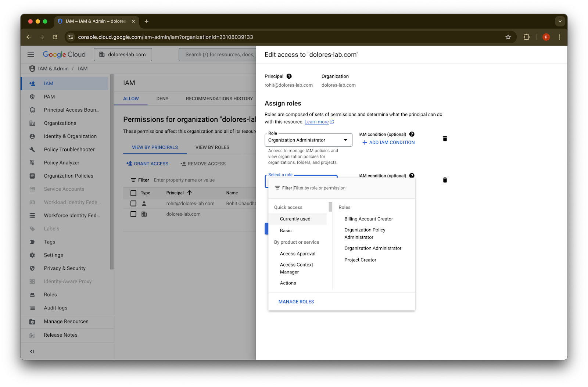The width and height of the screenshot is (588, 387).
Task: Click the Organizations sidebar icon
Action: point(32,123)
